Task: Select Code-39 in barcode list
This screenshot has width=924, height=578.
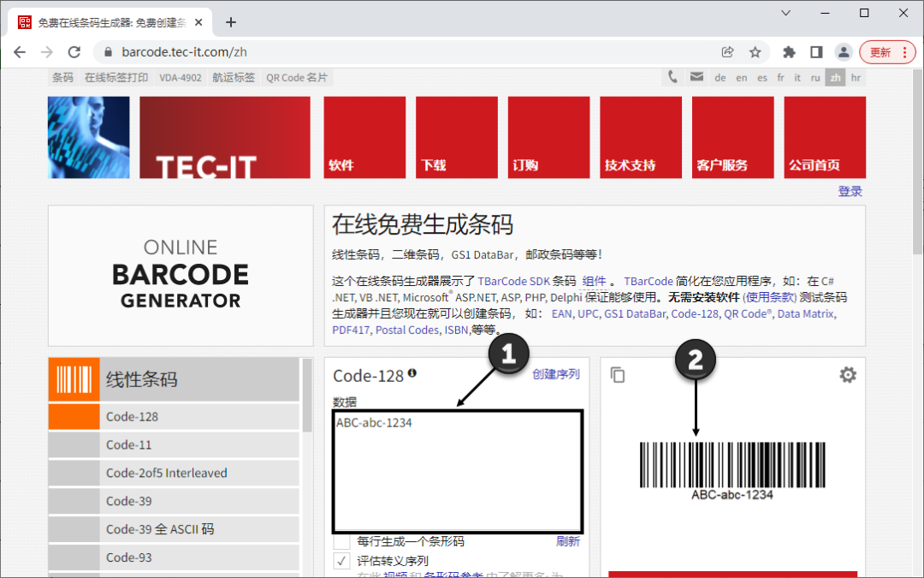Action: pyautogui.click(x=174, y=501)
